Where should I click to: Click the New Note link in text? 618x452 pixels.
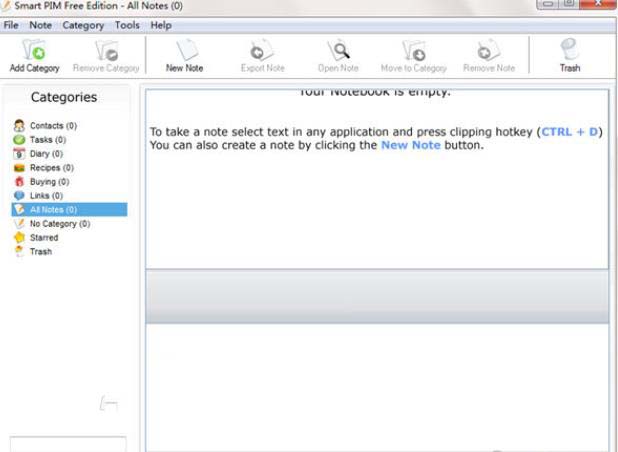coord(411,145)
